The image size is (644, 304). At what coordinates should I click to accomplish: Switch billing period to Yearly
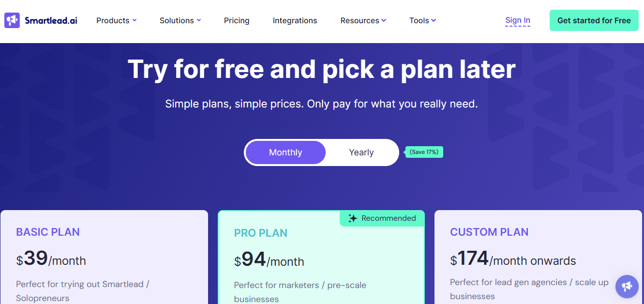(361, 152)
